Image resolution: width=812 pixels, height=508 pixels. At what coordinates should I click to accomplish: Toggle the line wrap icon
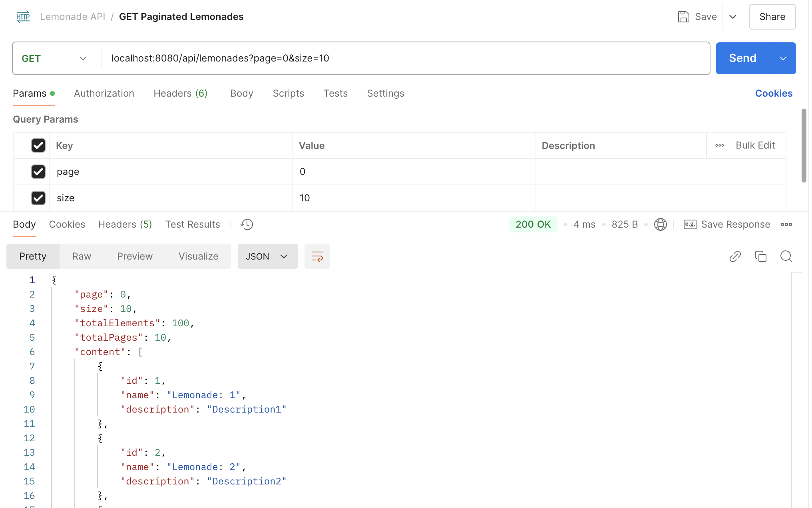(317, 256)
